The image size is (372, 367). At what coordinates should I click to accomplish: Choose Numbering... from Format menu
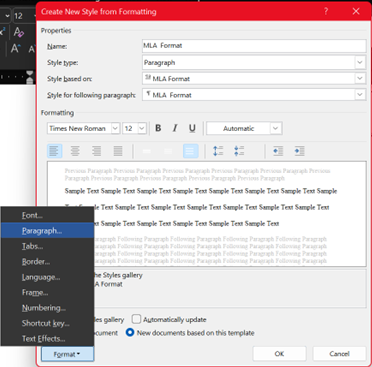coord(47,308)
